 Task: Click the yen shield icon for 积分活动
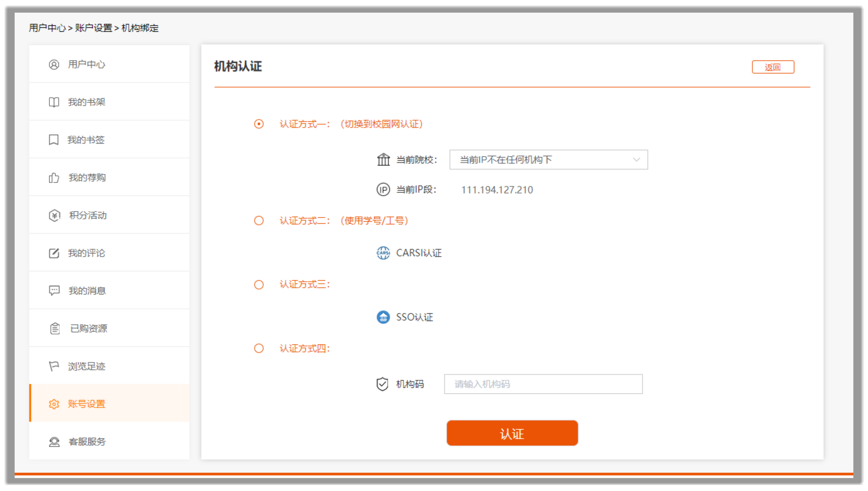coord(54,215)
